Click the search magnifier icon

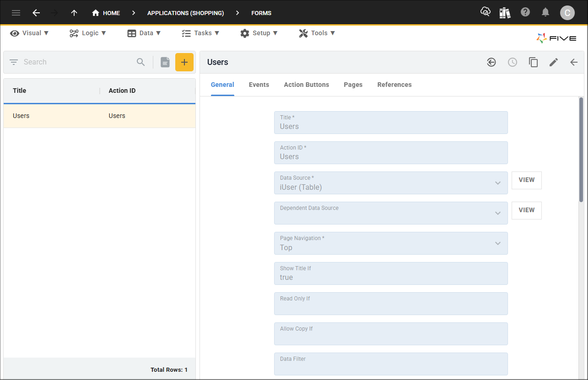click(x=141, y=62)
